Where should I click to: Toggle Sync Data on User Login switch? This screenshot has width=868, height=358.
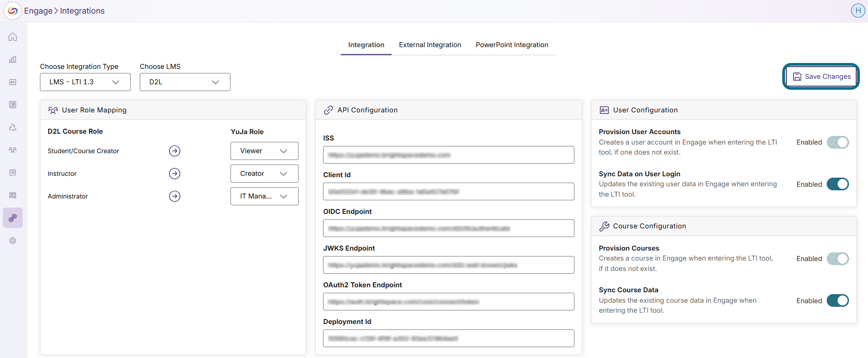pos(838,184)
